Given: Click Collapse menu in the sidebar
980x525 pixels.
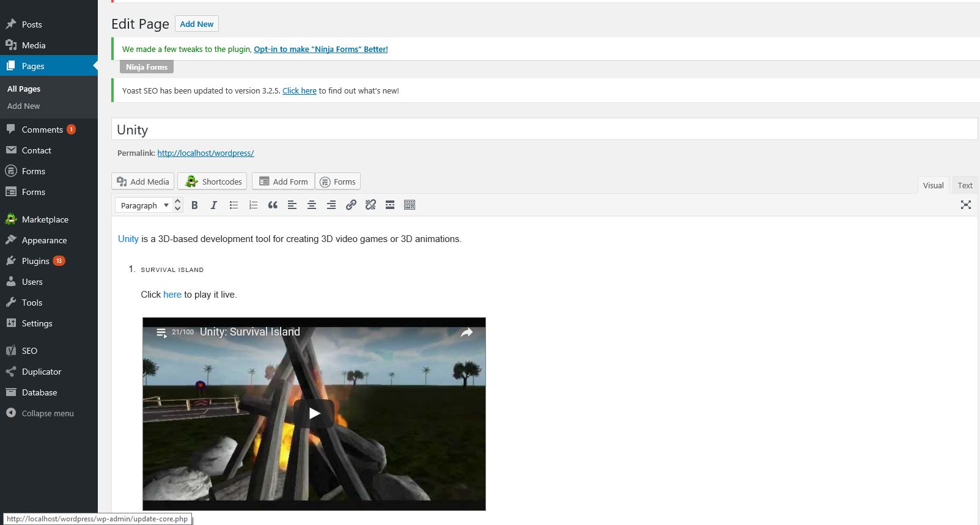Looking at the screenshot, I should coord(49,413).
